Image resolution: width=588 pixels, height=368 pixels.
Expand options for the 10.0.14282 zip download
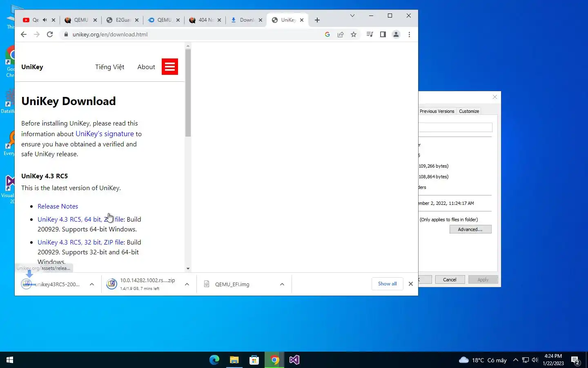(x=187, y=284)
